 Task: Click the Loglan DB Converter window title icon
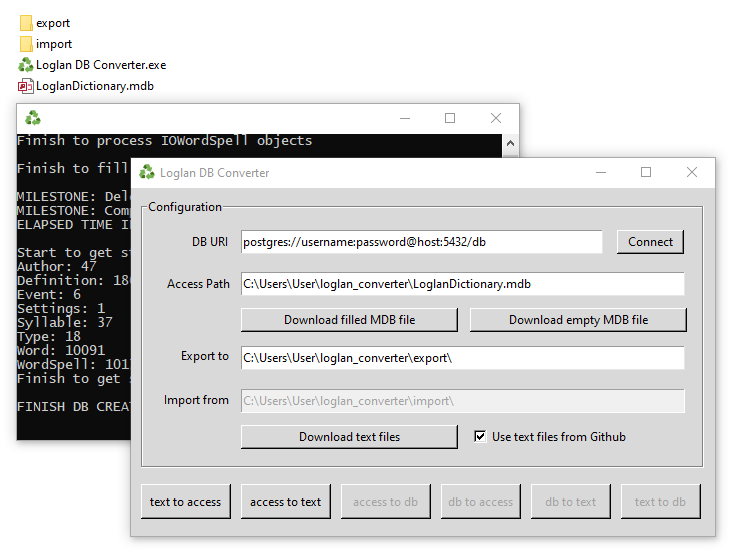pos(147,173)
